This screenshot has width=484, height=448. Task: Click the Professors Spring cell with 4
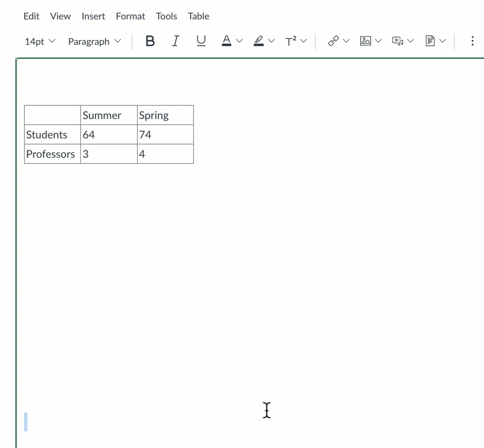(x=165, y=154)
